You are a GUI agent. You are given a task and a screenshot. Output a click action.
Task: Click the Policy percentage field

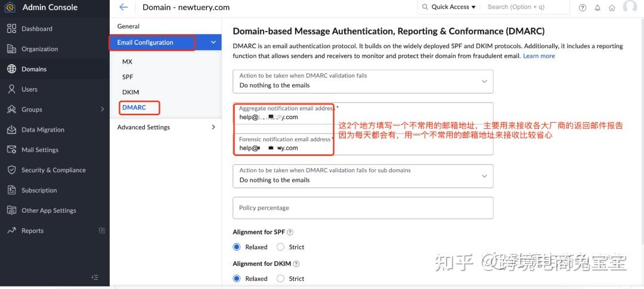coord(363,208)
